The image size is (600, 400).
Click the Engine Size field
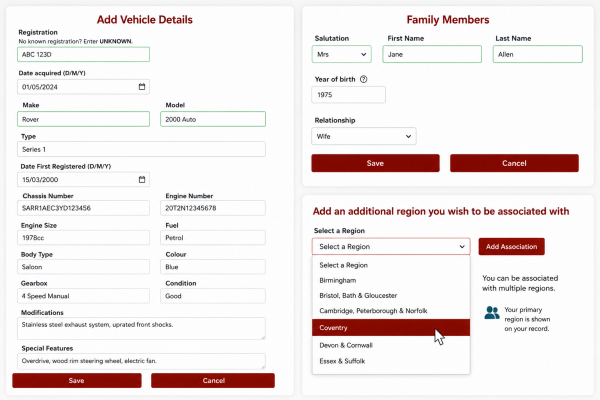[83, 238]
